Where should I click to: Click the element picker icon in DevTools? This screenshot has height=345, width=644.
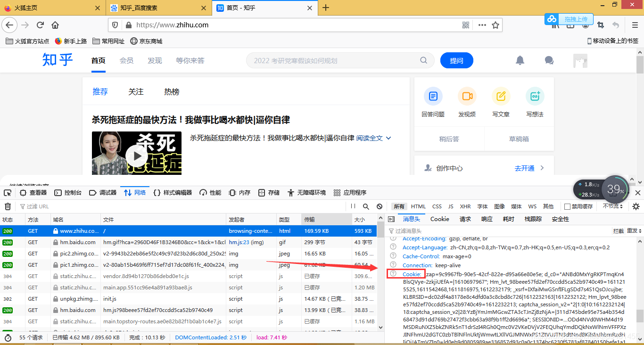[x=8, y=193]
